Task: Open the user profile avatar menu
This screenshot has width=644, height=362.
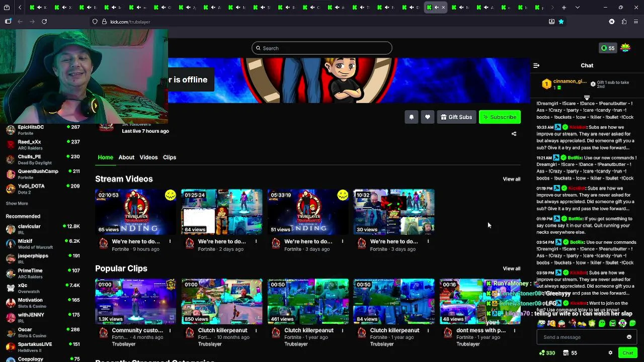Action: (x=625, y=48)
